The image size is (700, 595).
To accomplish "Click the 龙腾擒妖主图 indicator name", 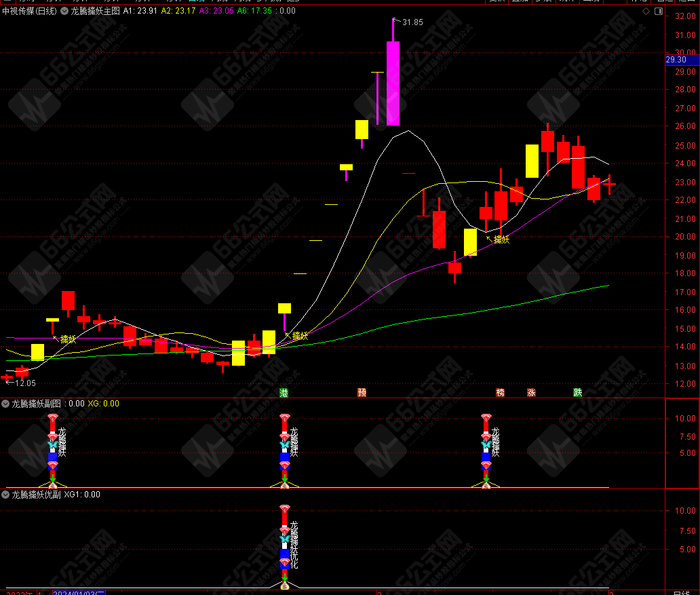I will [x=95, y=11].
